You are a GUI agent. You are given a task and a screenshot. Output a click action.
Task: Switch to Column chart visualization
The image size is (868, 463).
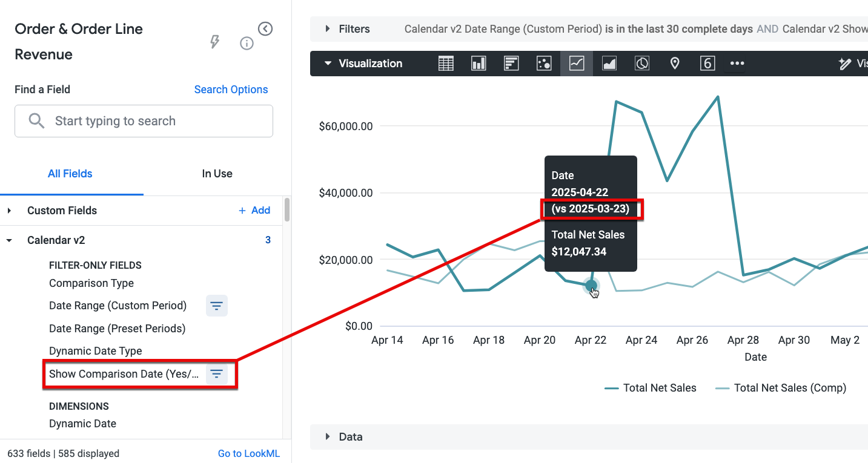[479, 64]
